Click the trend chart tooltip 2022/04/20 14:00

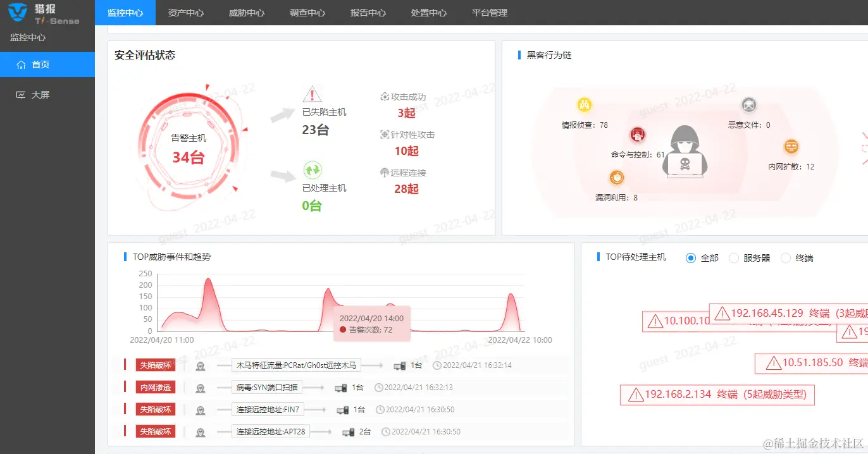click(x=372, y=324)
